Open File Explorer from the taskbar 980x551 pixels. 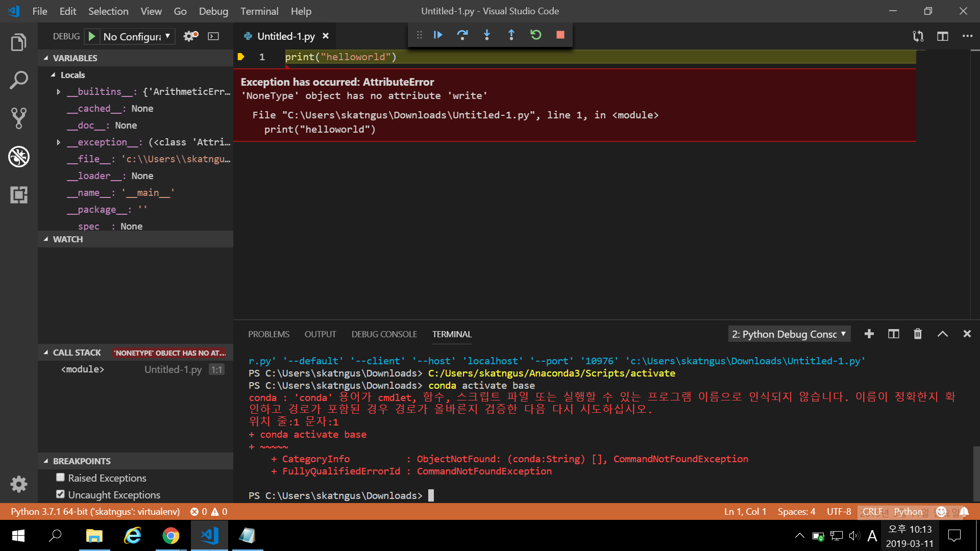(x=94, y=536)
